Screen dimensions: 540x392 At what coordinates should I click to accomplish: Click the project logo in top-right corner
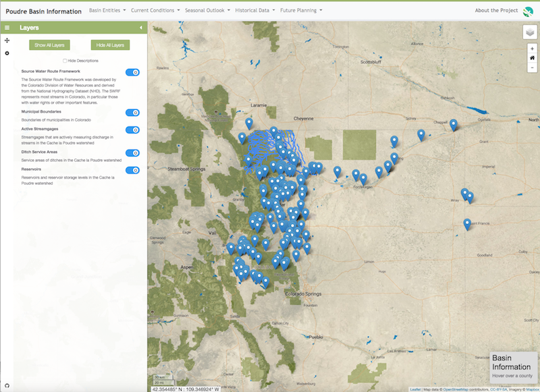coord(528,10)
